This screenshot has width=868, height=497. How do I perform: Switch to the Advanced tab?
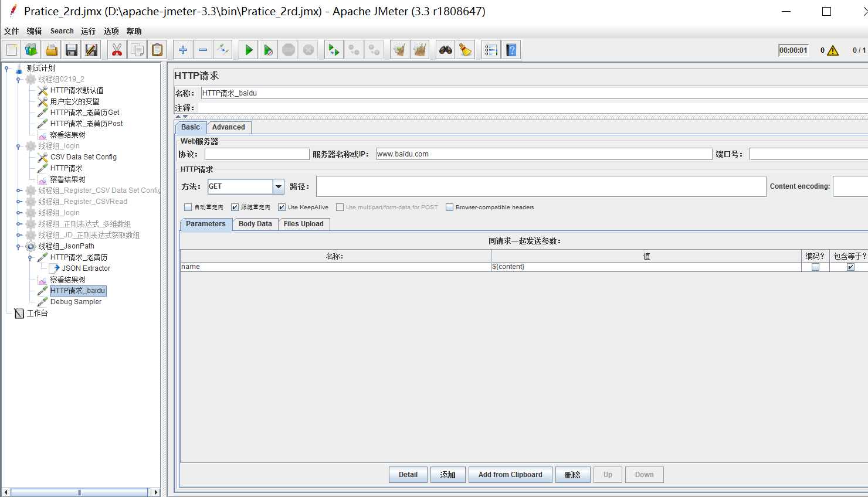tap(229, 127)
